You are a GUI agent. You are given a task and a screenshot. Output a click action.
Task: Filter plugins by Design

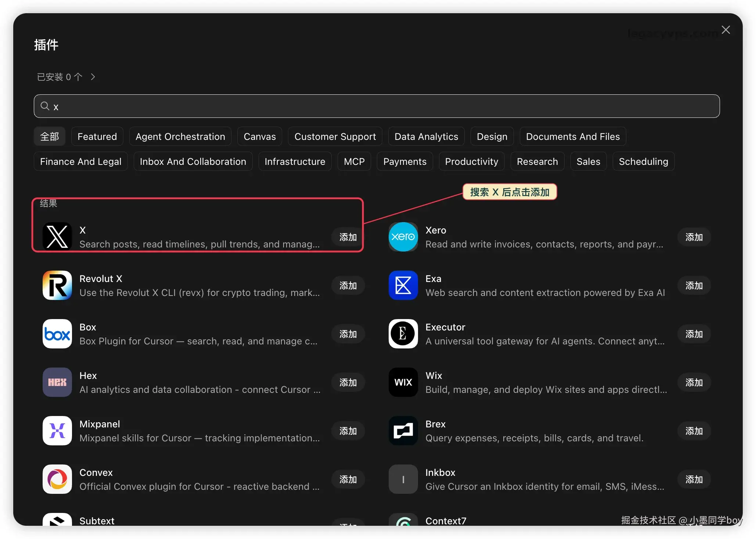[492, 137]
